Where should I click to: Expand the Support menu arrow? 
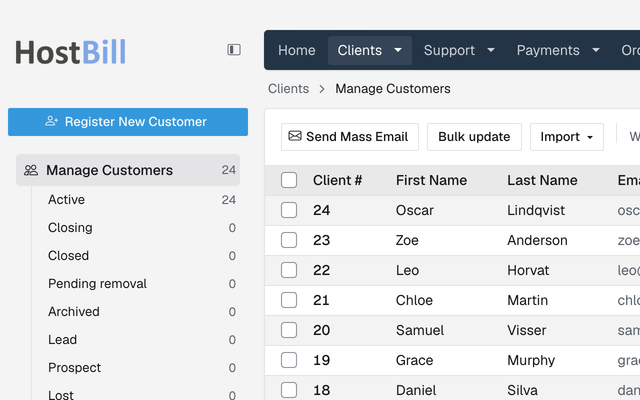(491, 50)
